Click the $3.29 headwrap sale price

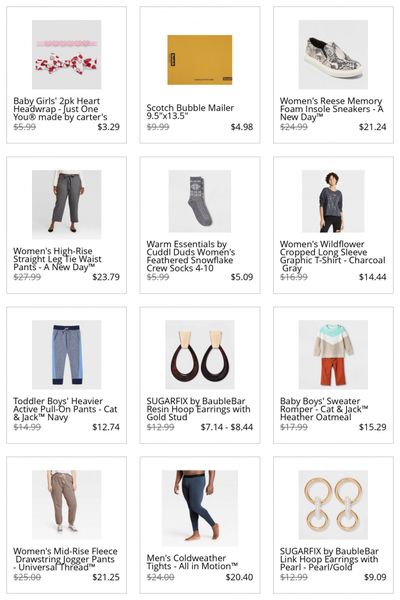click(x=108, y=127)
